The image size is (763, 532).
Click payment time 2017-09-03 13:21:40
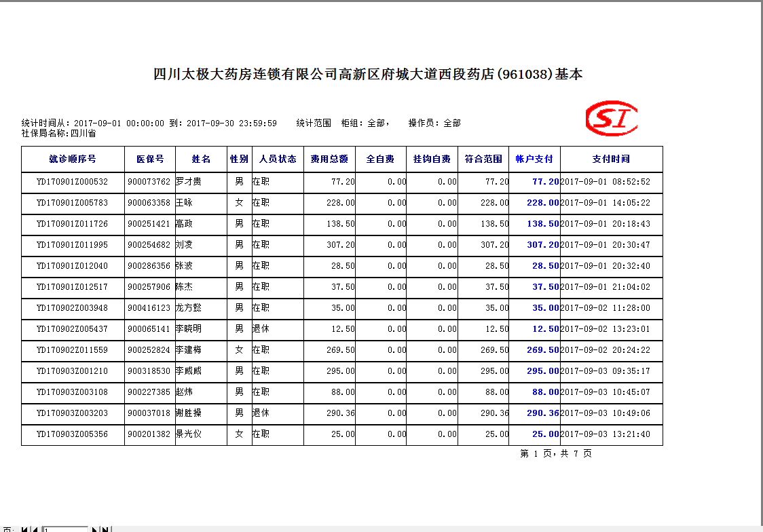click(606, 434)
